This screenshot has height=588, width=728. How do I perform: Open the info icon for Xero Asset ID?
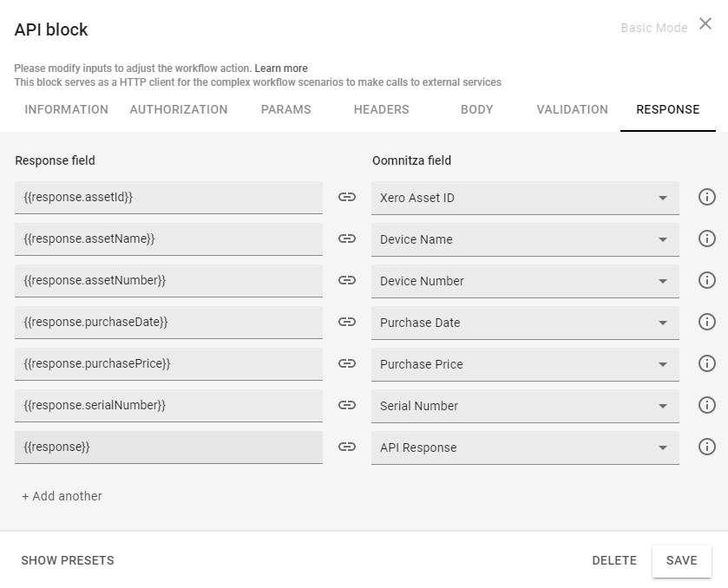(x=707, y=197)
